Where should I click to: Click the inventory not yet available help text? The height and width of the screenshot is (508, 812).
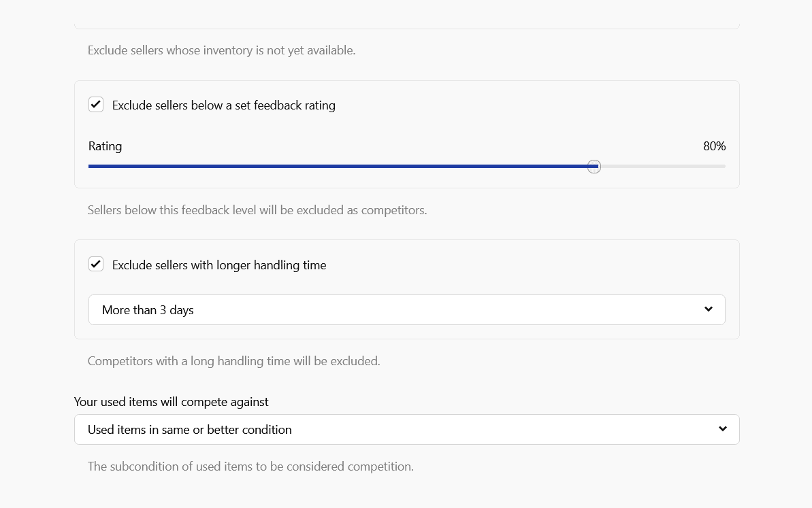click(221, 50)
